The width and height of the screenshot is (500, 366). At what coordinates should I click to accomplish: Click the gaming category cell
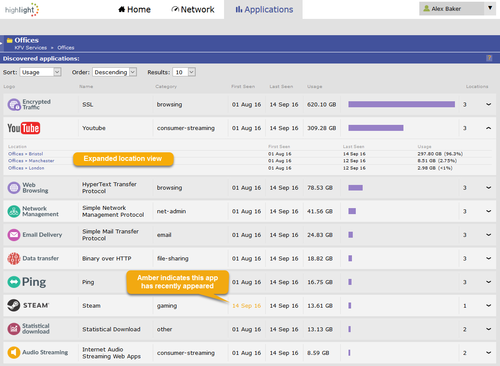167,306
